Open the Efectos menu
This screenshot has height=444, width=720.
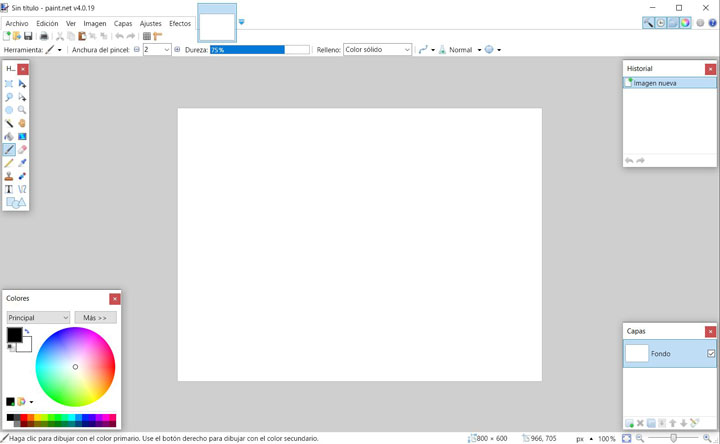click(180, 23)
